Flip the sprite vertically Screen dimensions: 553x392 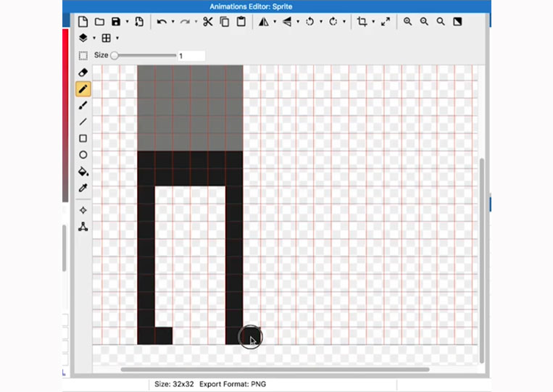pyautogui.click(x=287, y=22)
